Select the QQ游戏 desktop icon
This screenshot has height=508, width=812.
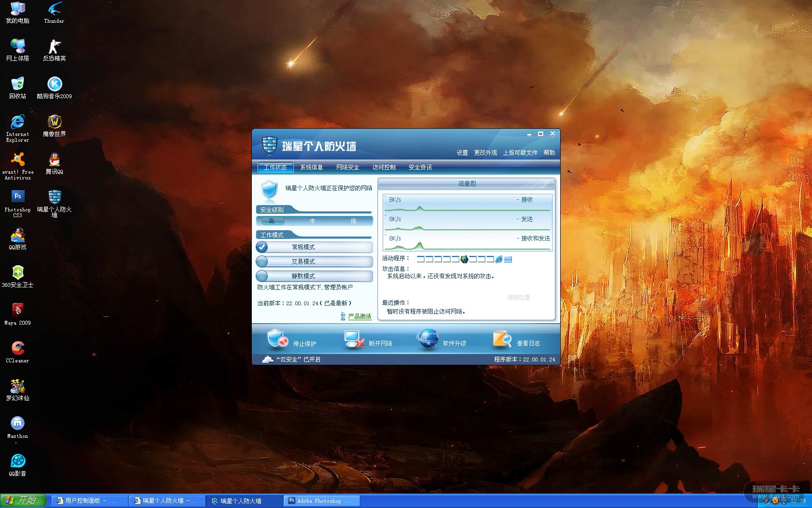[x=17, y=239]
